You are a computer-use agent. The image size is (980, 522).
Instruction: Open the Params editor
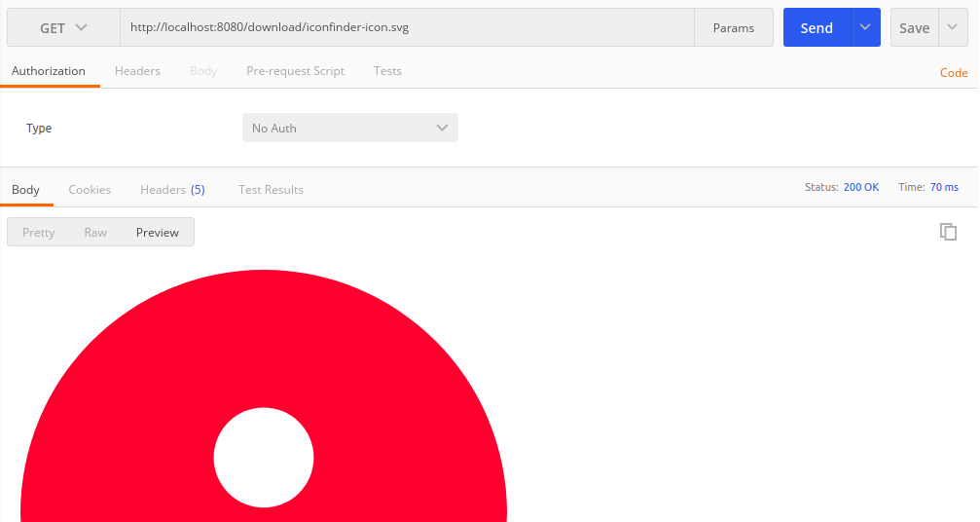pos(734,27)
